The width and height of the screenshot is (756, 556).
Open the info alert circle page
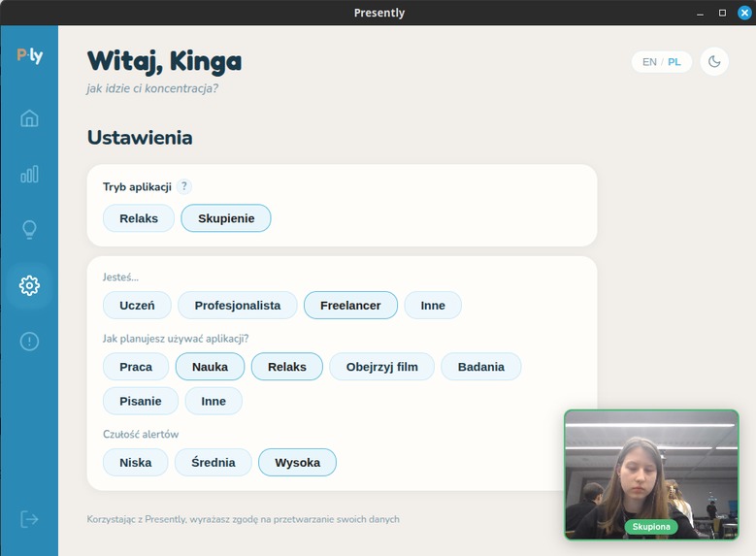pyautogui.click(x=29, y=342)
